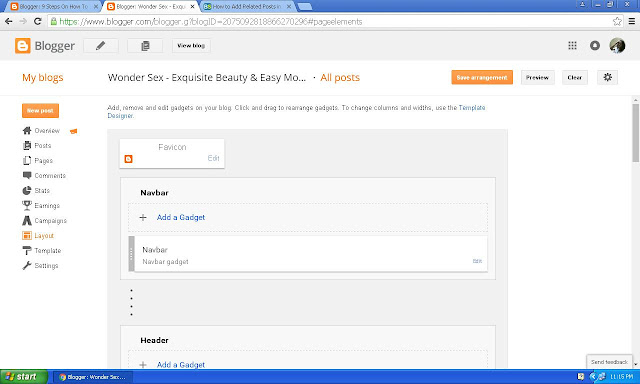The width and height of the screenshot is (640, 384).
Task: Click the Template paint roller icon
Action: pos(27,251)
